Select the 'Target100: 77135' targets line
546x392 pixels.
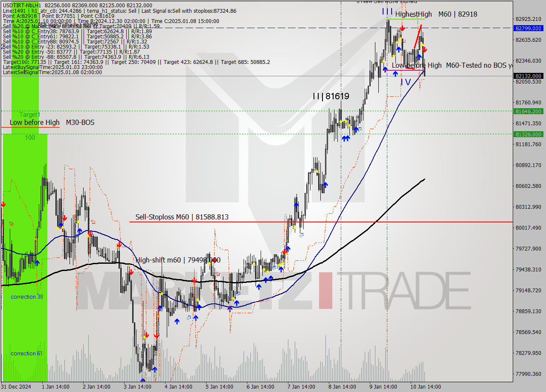point(136,62)
